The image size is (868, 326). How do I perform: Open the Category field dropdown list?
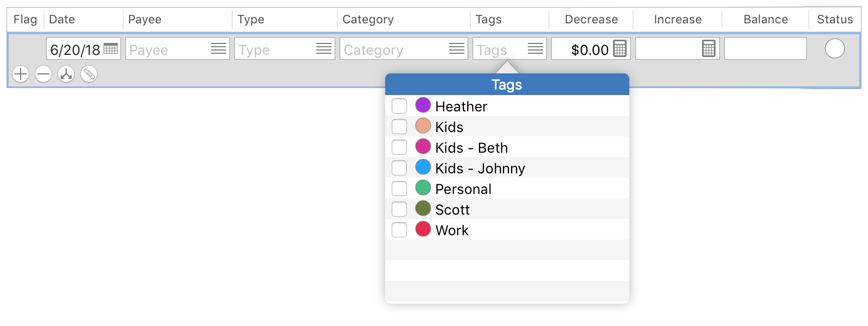click(x=456, y=48)
